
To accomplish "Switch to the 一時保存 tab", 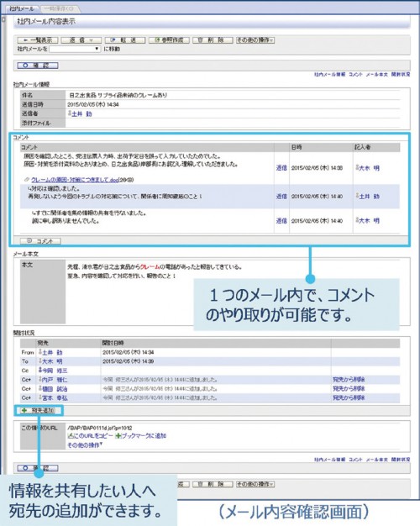I will [x=60, y=8].
